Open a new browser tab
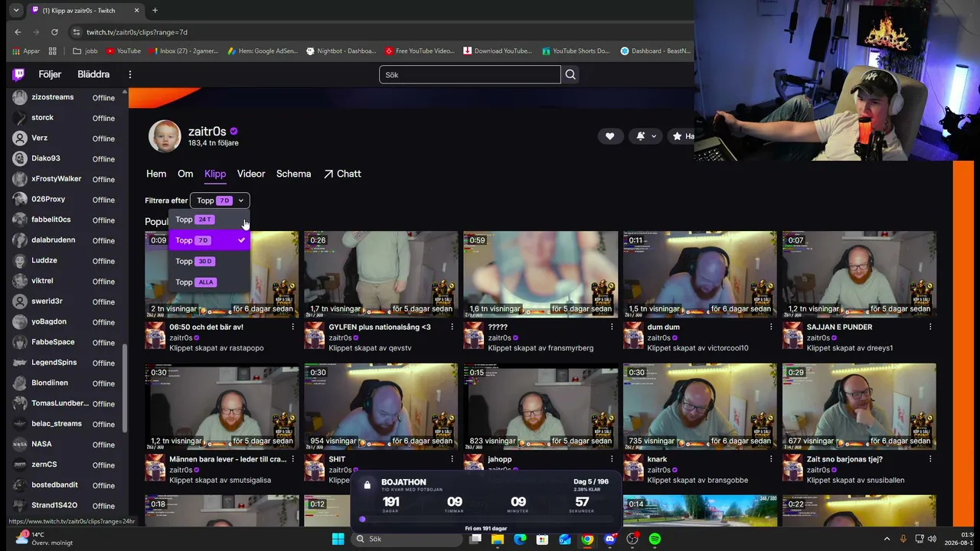This screenshot has width=980, height=551. (155, 11)
